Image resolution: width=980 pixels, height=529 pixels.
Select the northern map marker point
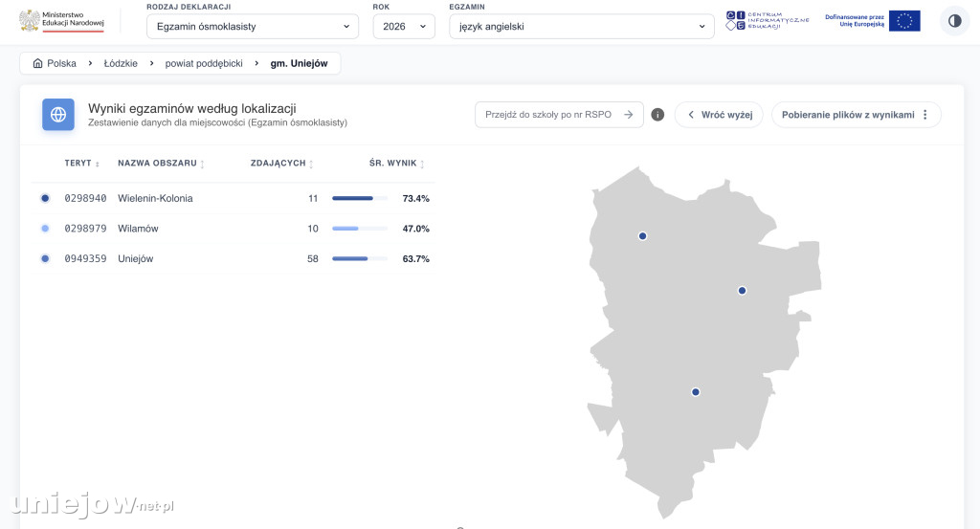[642, 236]
